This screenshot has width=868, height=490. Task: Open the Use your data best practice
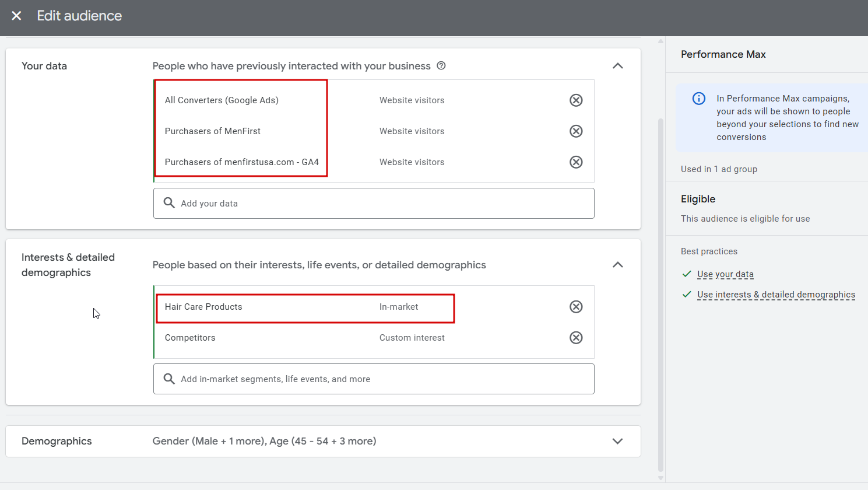pyautogui.click(x=725, y=274)
